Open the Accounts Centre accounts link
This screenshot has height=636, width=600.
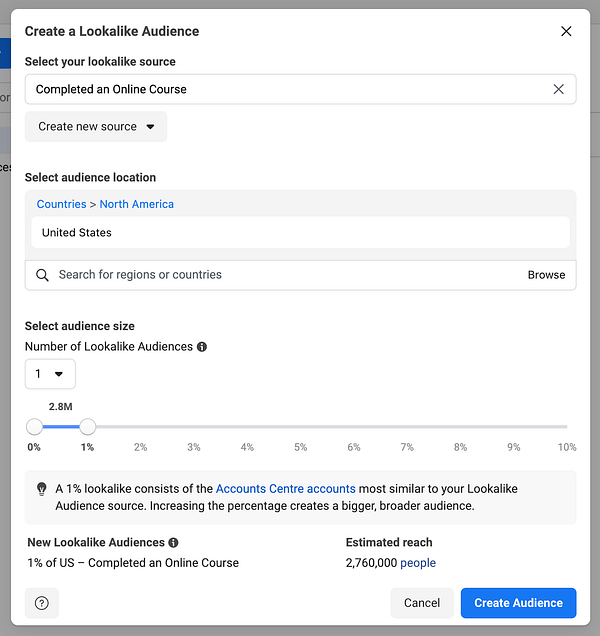tap(285, 489)
